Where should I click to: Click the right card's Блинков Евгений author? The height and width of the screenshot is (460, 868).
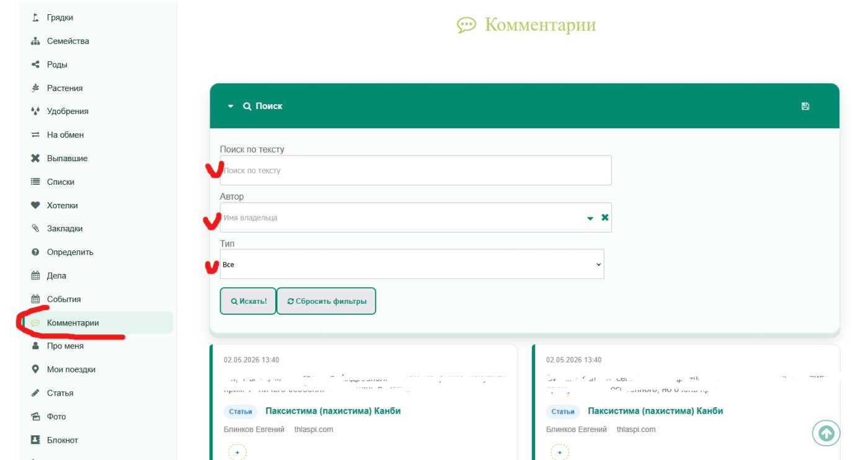coord(577,430)
